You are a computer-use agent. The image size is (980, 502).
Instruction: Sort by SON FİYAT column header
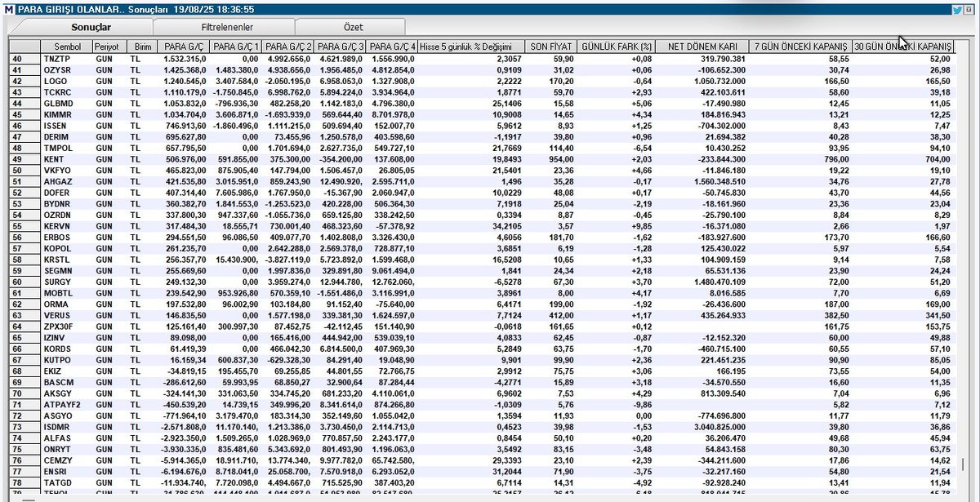click(x=549, y=47)
